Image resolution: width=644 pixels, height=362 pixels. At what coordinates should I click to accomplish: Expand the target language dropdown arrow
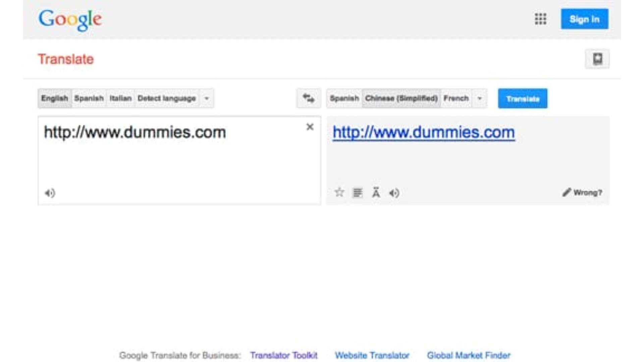click(480, 98)
